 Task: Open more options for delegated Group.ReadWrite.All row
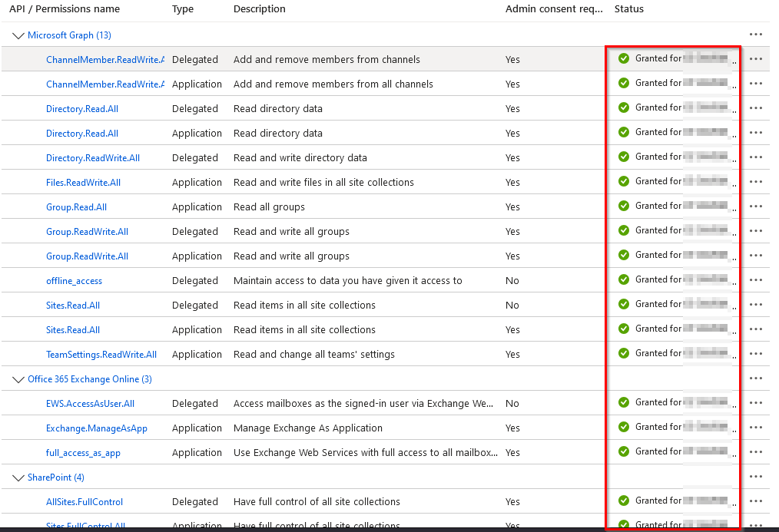(756, 231)
